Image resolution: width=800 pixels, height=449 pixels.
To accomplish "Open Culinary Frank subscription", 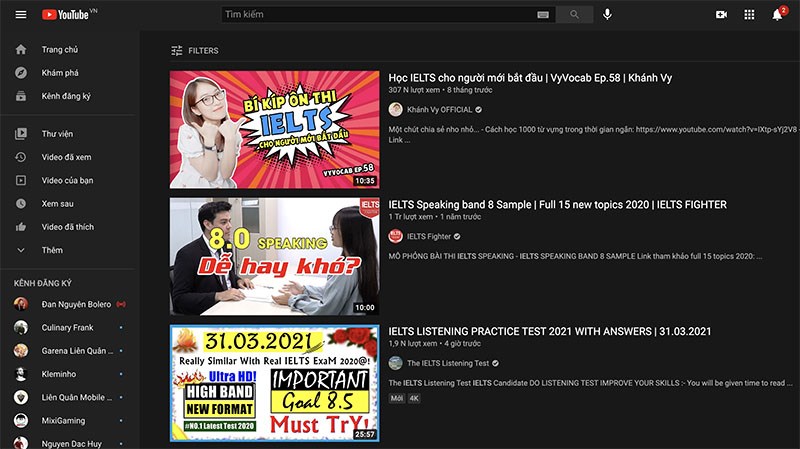I will pos(69,328).
